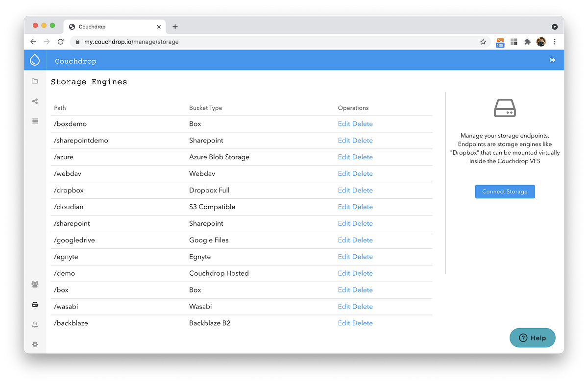The width and height of the screenshot is (588, 385).
Task: Open the Users team icon in sidebar
Action: (x=35, y=284)
